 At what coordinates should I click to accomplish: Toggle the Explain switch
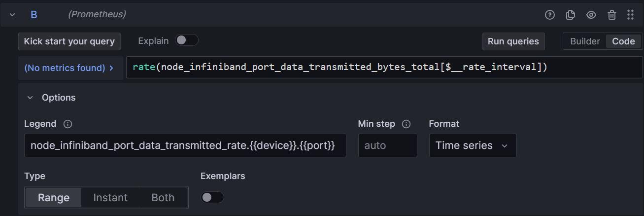pos(187,40)
